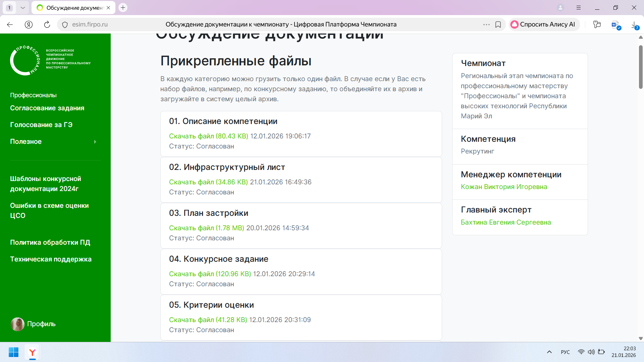Click the page vertical scrollbar thumb

click(640, 67)
